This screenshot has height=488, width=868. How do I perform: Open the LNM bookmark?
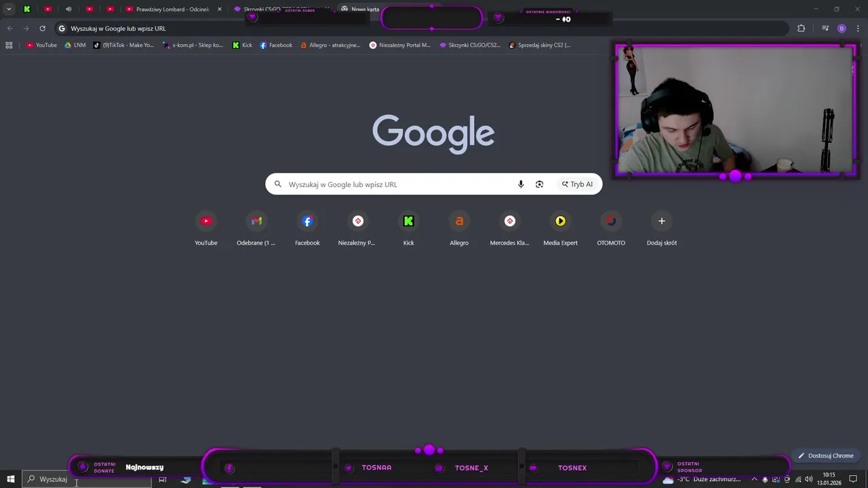[75, 45]
